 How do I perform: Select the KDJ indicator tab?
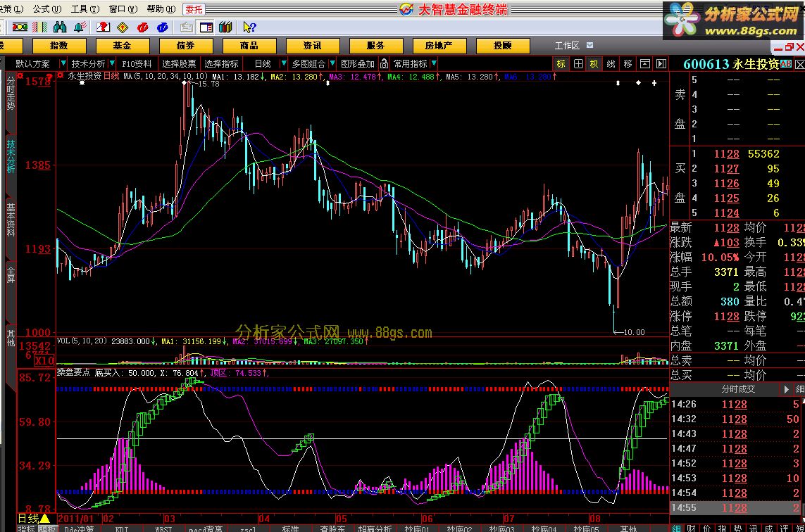pos(122,528)
